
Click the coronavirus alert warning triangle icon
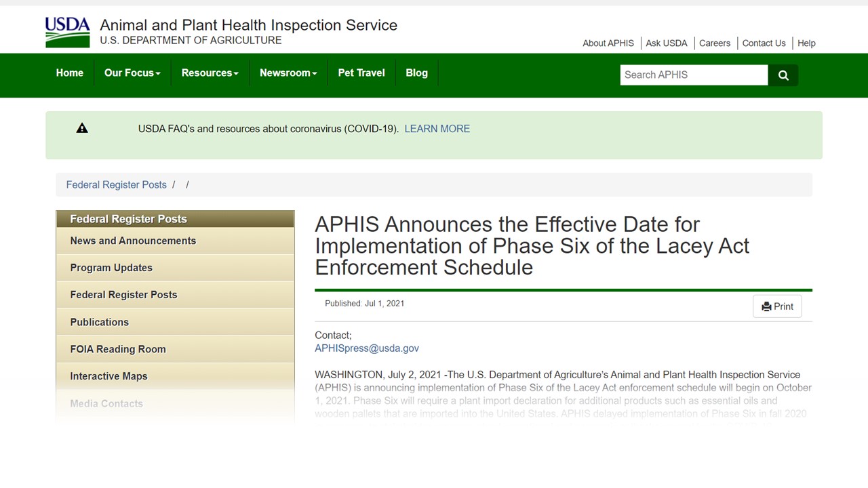tap(82, 128)
